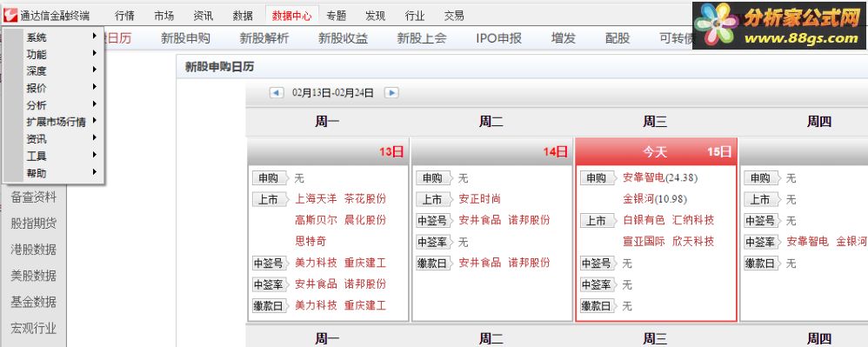Open 汇纳科技 stock link
Image resolution: width=868 pixels, height=347 pixels.
[x=693, y=220]
